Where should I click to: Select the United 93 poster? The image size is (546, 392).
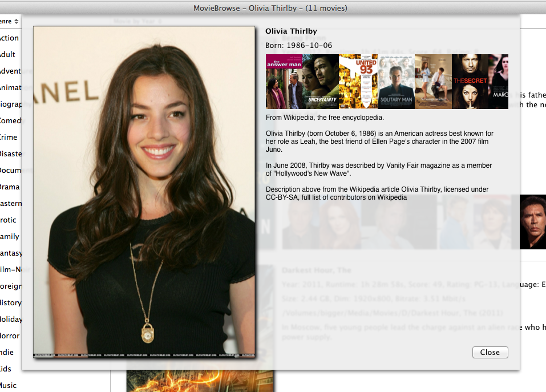358,82
